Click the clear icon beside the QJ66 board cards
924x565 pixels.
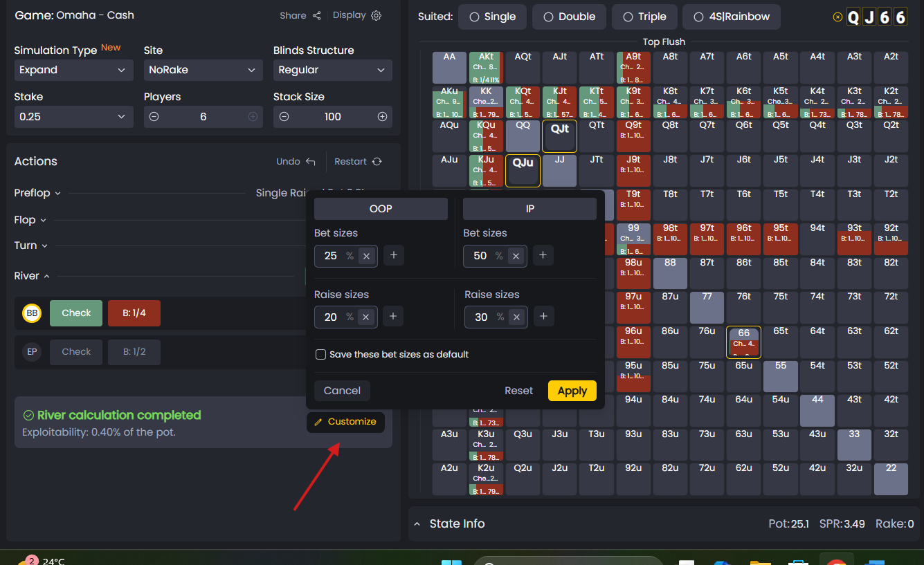pos(837,16)
